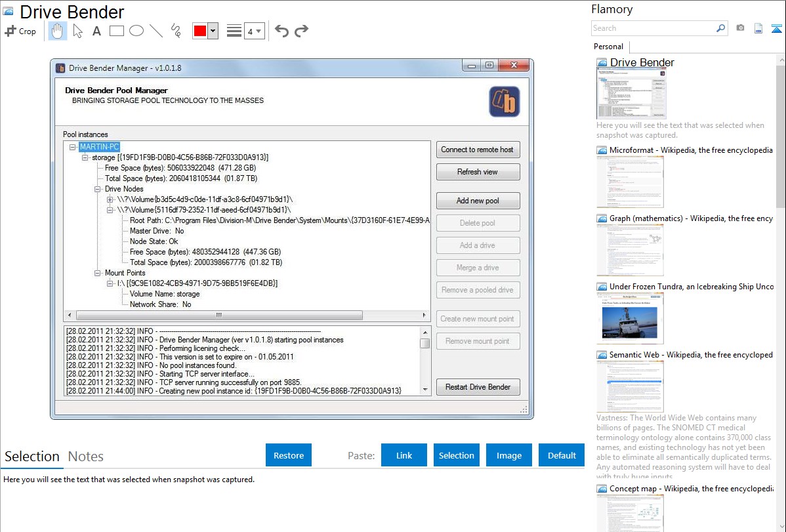Paste as Link
Viewport: 786px width, 532px height.
pos(404,455)
